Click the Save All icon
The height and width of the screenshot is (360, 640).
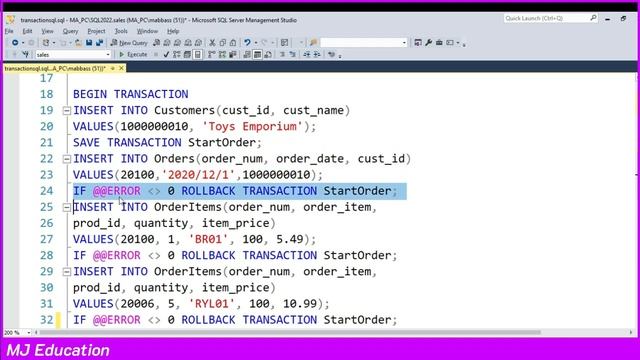[99, 42]
